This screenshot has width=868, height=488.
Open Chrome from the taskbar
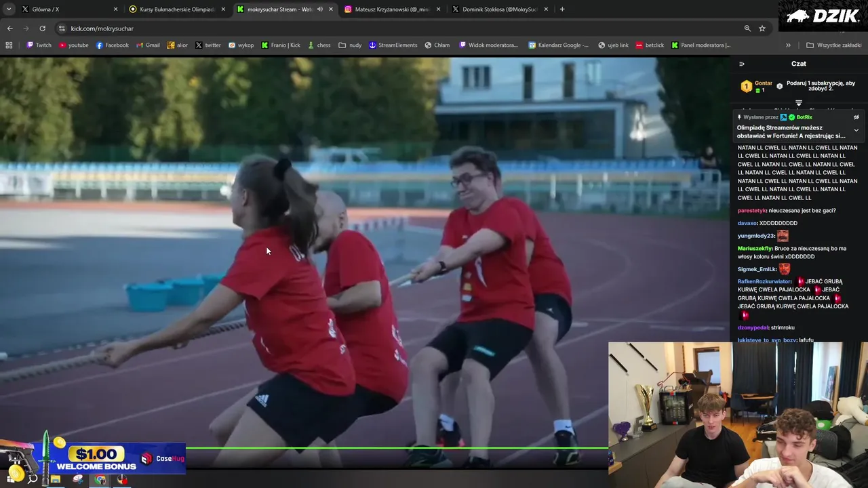click(x=100, y=480)
